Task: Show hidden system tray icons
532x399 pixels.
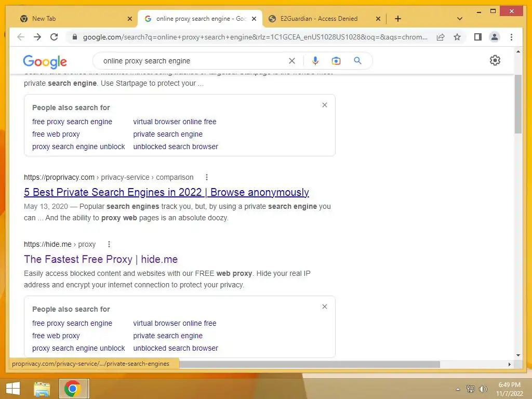Action: click(458, 389)
